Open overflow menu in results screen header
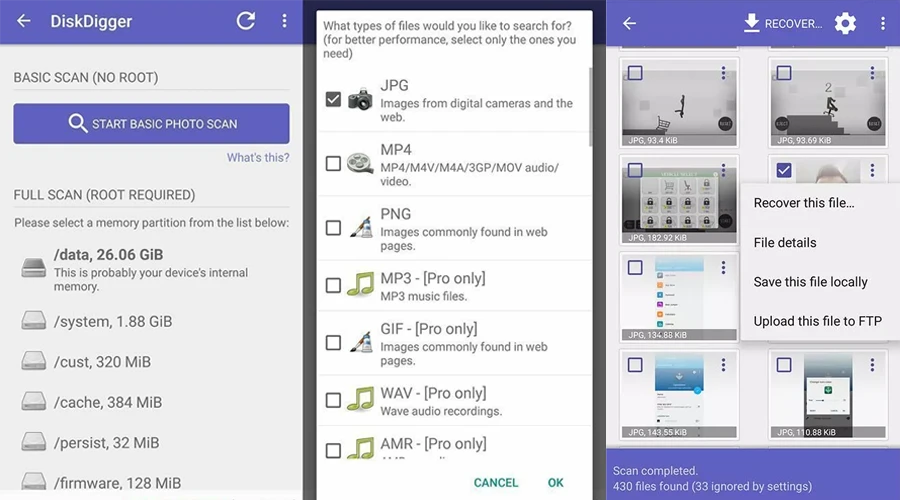The height and width of the screenshot is (500, 900). [883, 24]
